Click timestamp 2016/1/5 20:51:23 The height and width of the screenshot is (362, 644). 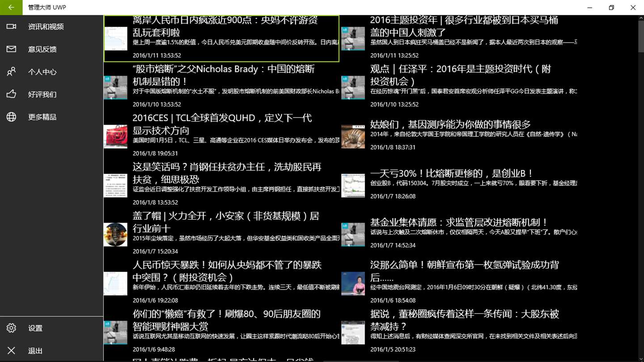click(393, 349)
